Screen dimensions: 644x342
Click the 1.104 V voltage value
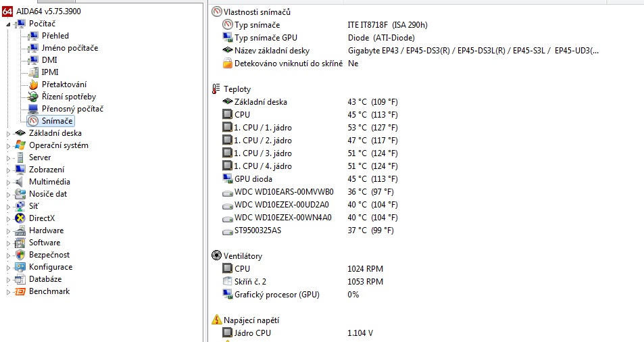click(x=360, y=333)
